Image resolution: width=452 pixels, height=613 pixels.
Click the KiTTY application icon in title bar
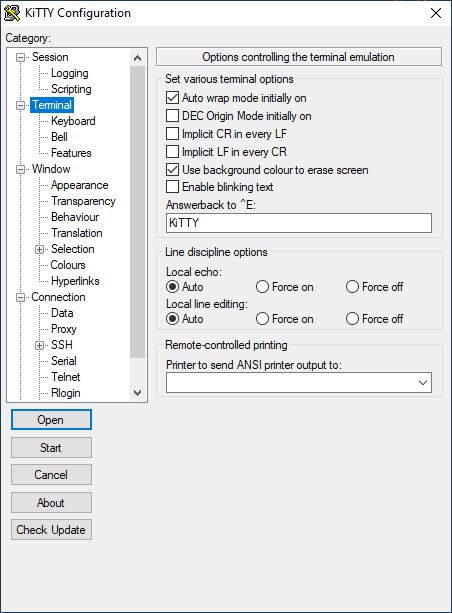(x=12, y=13)
